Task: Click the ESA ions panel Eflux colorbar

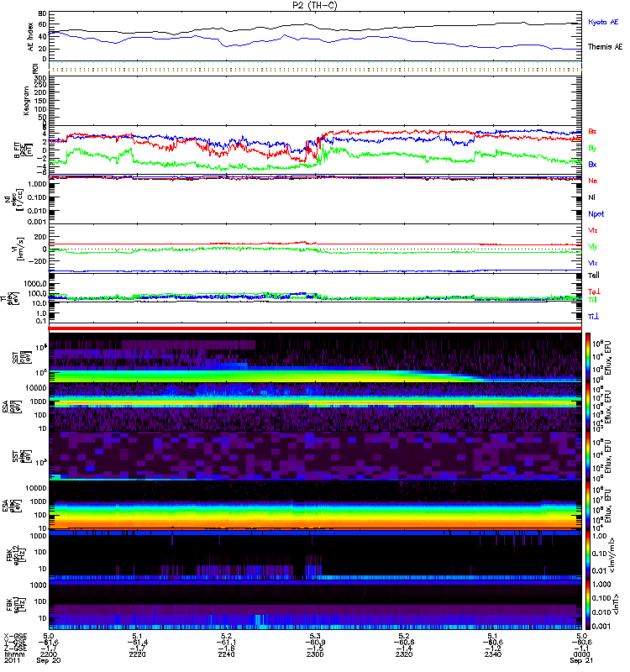Action: (588, 407)
